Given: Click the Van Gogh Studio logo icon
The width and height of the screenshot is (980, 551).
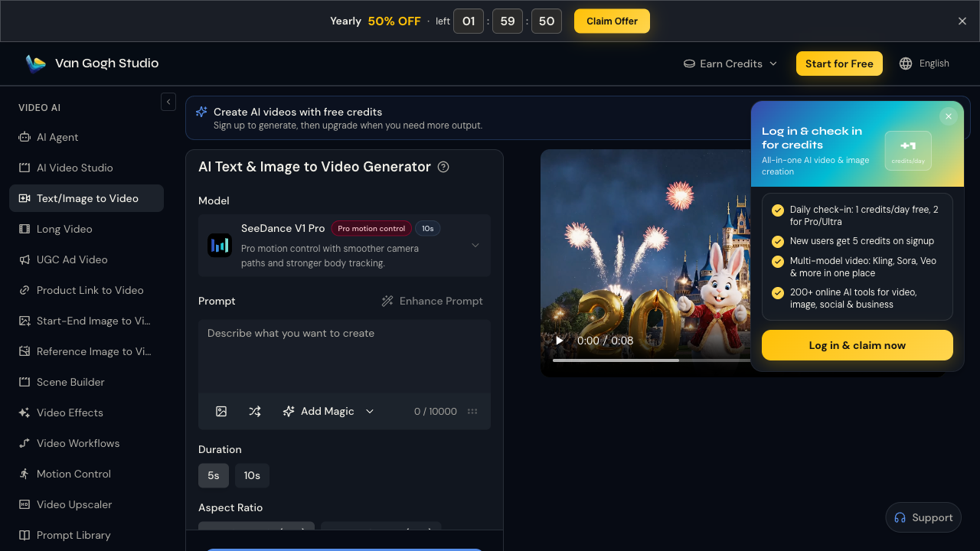Looking at the screenshot, I should pos(35,64).
